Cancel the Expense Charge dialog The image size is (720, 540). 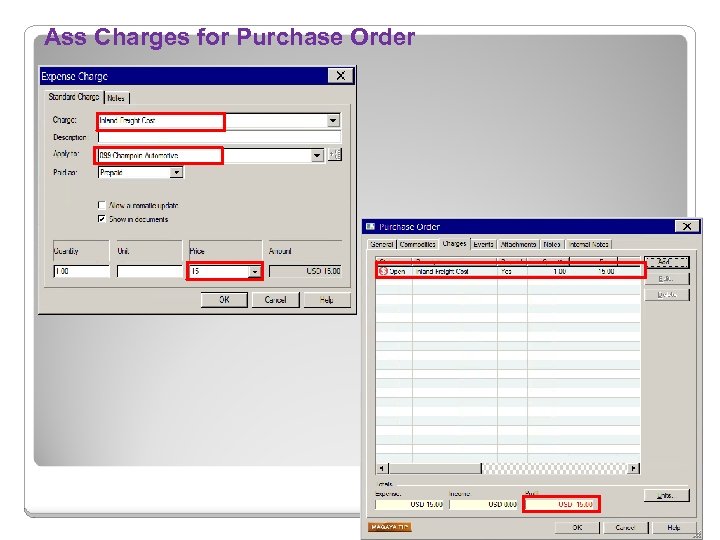coord(276,300)
